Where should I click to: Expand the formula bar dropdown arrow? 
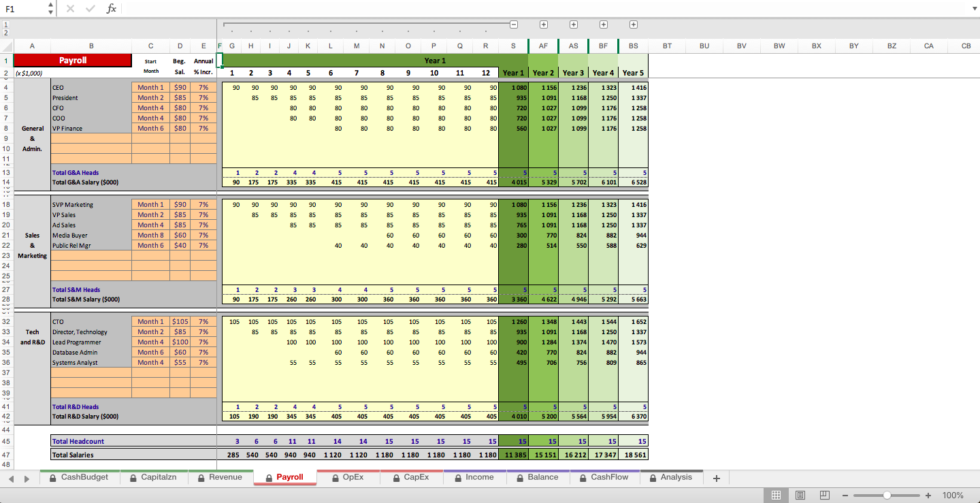(974, 9)
